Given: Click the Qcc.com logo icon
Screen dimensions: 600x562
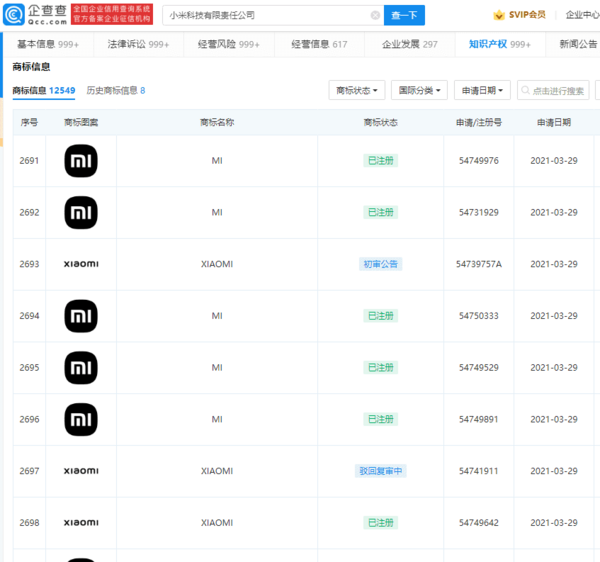Looking at the screenshot, I should 14,15.
